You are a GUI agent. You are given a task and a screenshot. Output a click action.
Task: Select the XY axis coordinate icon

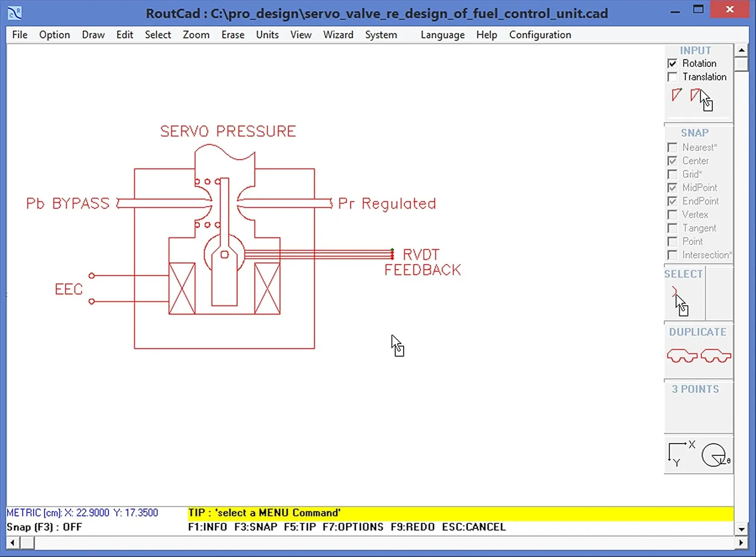click(679, 452)
